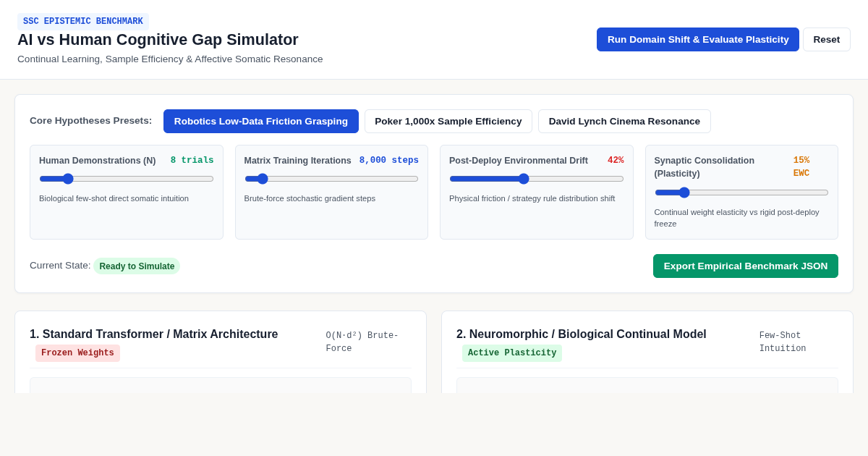Adjust the Matrix Training Iterations slider
Viewport: 868px width, 456px height.
(331, 179)
